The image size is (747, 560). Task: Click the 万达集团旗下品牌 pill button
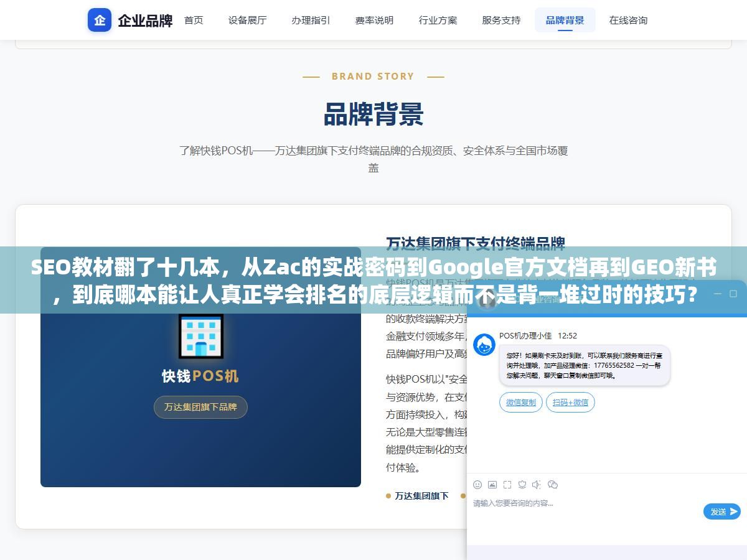coord(200,407)
